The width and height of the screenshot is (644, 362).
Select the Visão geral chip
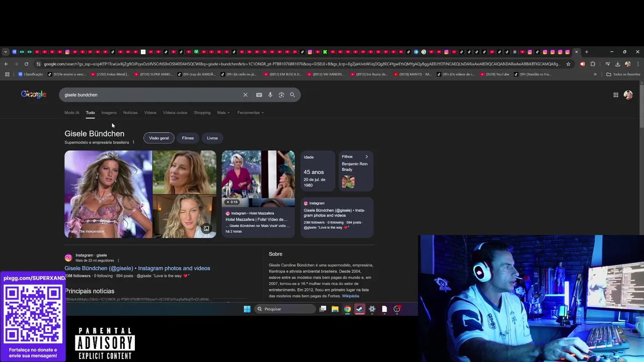click(159, 138)
